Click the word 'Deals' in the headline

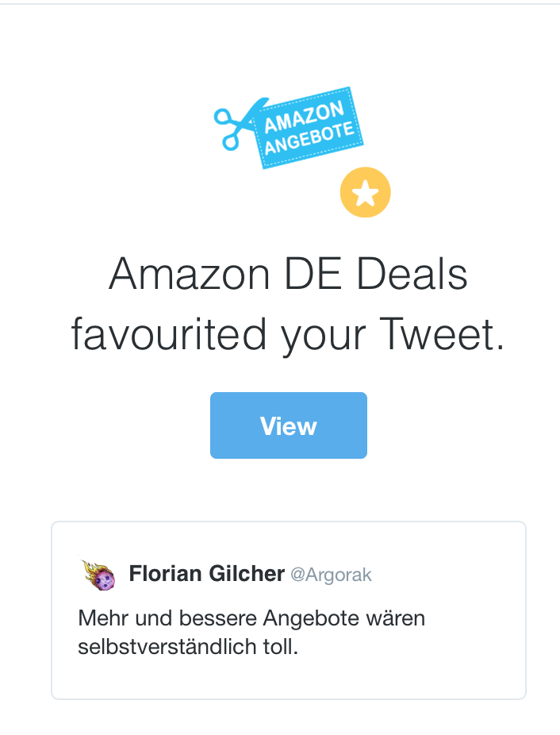pos(412,274)
